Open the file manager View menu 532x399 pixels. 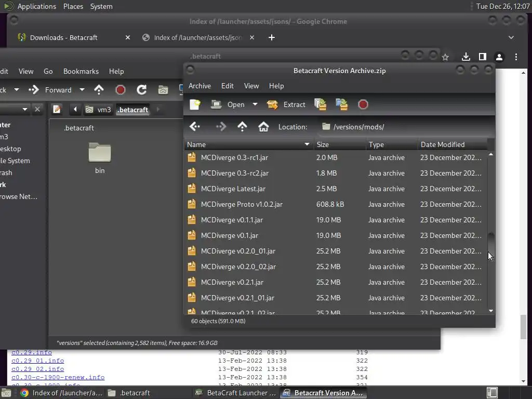[x=26, y=71]
